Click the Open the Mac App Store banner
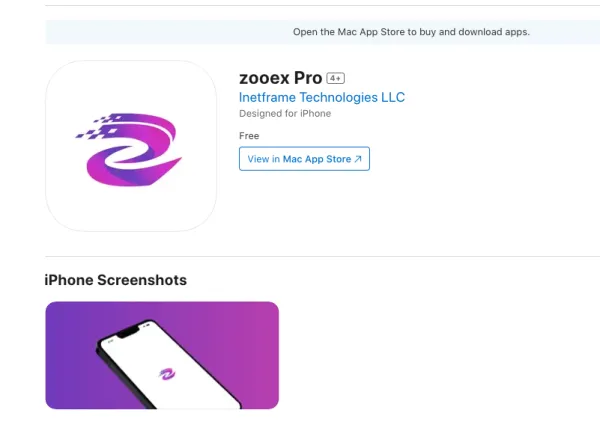 pos(410,32)
